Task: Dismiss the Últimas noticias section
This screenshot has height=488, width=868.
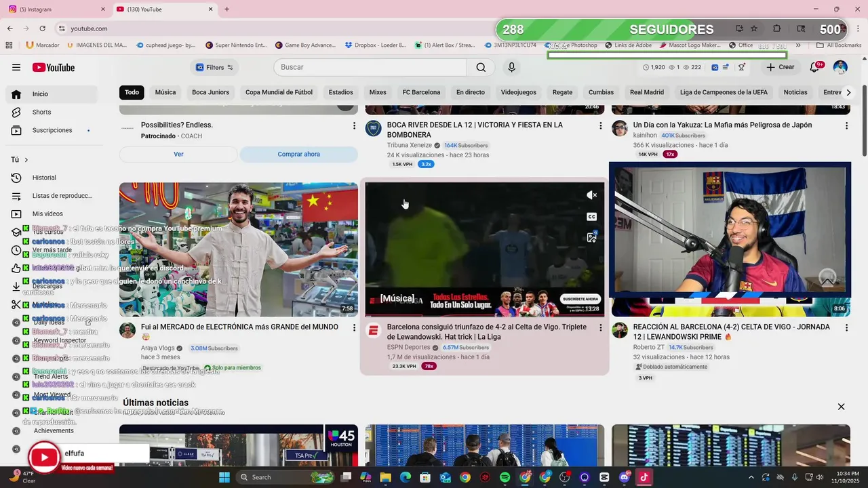Action: (841, 407)
